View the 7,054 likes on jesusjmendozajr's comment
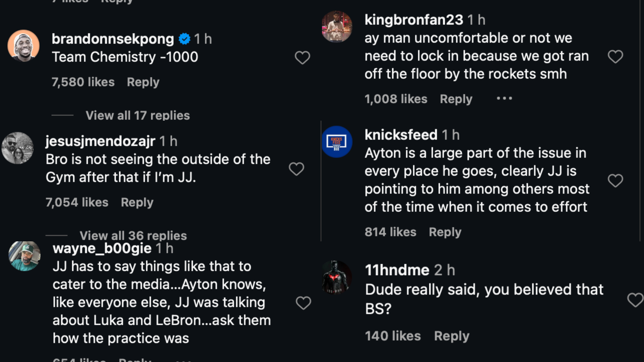The image size is (644, 362). [77, 202]
